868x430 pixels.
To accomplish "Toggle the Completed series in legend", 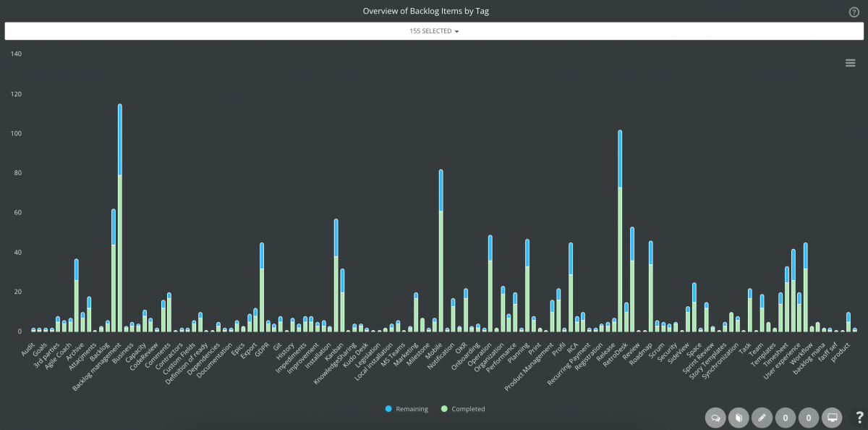I will coord(468,409).
